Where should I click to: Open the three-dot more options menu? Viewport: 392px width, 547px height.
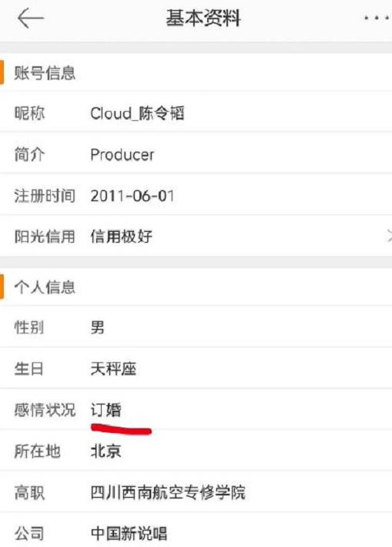pyautogui.click(x=377, y=18)
